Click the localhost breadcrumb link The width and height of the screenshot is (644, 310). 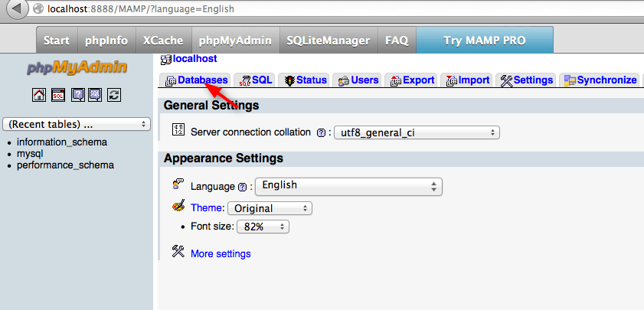(195, 59)
